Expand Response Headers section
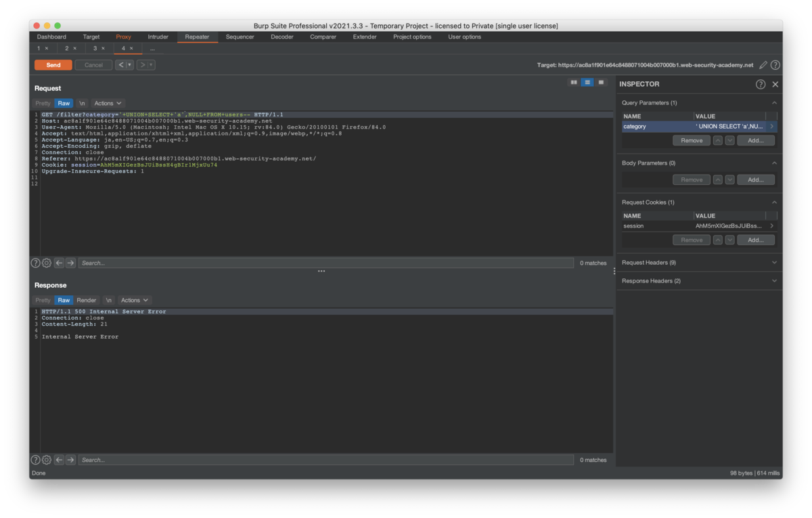The width and height of the screenshot is (812, 518). tap(774, 281)
